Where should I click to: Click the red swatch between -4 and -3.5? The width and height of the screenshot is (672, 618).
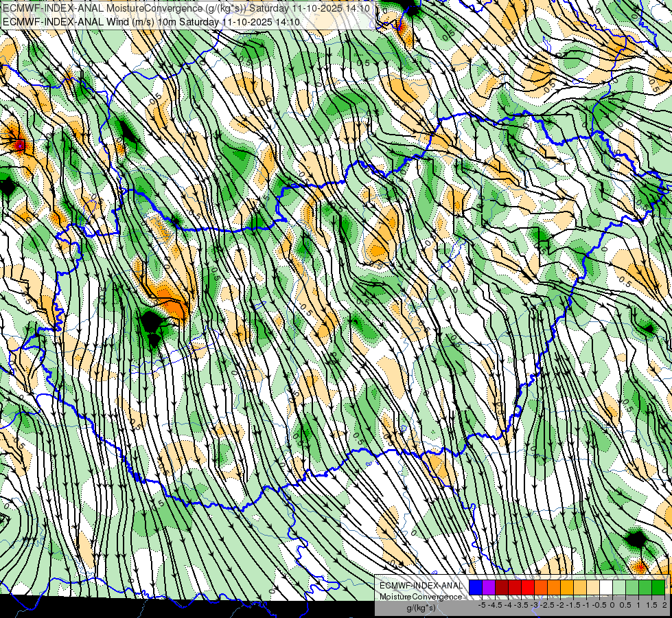pyautogui.click(x=515, y=587)
